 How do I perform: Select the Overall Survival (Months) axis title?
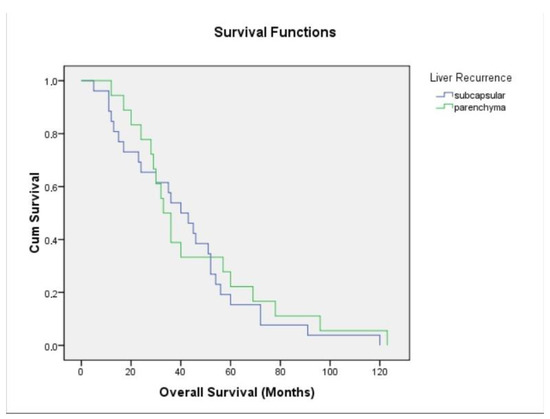(237, 392)
